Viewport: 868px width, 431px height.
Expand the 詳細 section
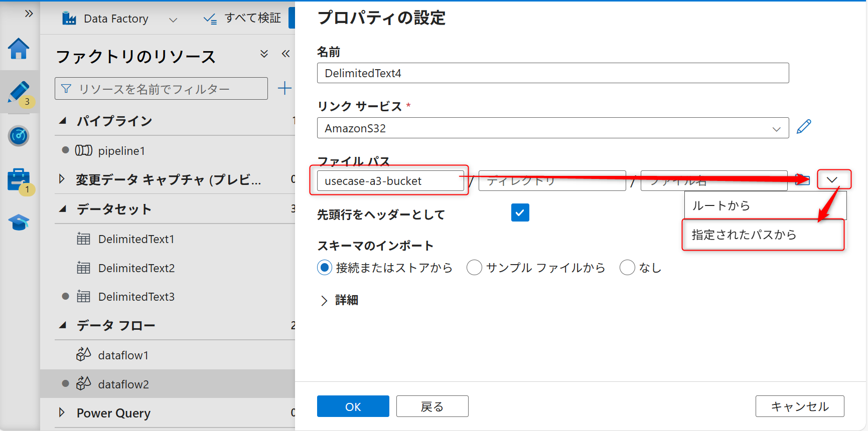(x=324, y=300)
